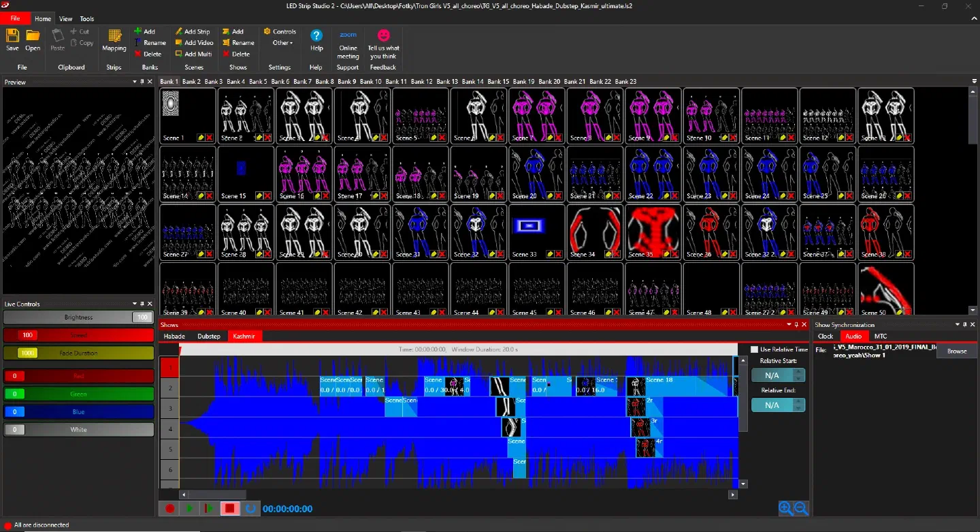Screen dimensions: 980x532
Task: Pin the Preview panel
Action: point(142,82)
